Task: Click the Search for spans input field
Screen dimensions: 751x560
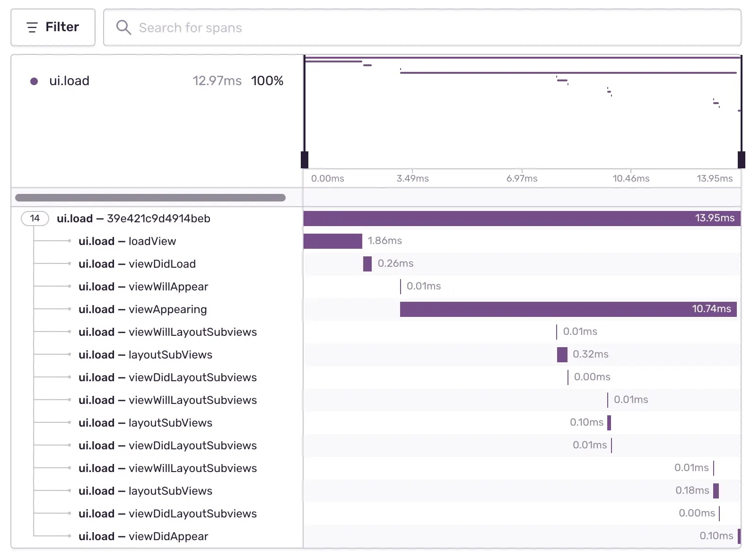Action: (x=426, y=28)
